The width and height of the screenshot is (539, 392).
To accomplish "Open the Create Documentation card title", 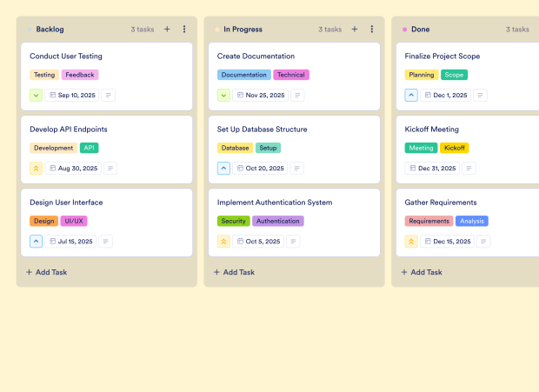I will pyautogui.click(x=256, y=56).
